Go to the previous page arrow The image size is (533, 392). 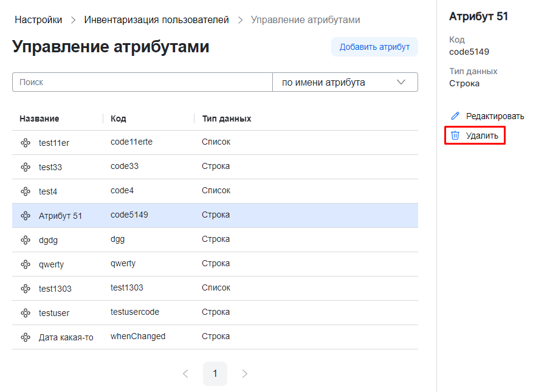(185, 374)
